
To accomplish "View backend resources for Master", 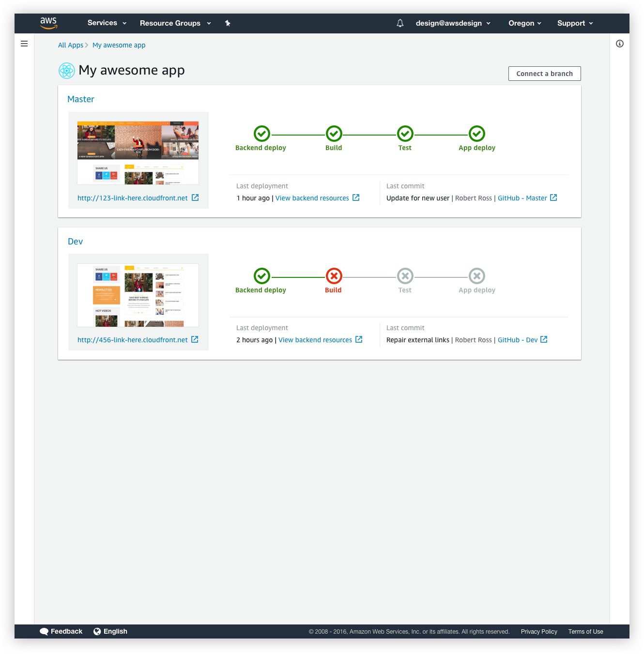I will 312,198.
